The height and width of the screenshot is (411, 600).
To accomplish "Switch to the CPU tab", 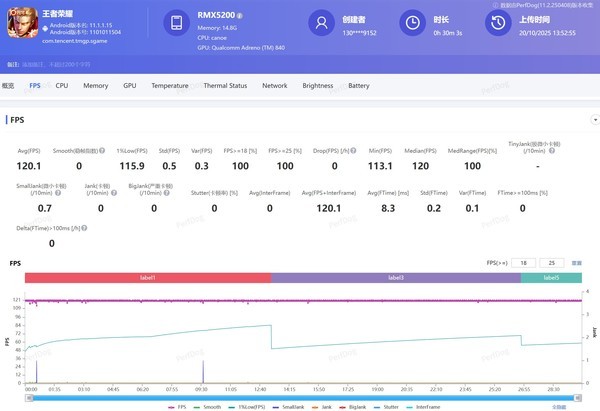I will coord(62,86).
